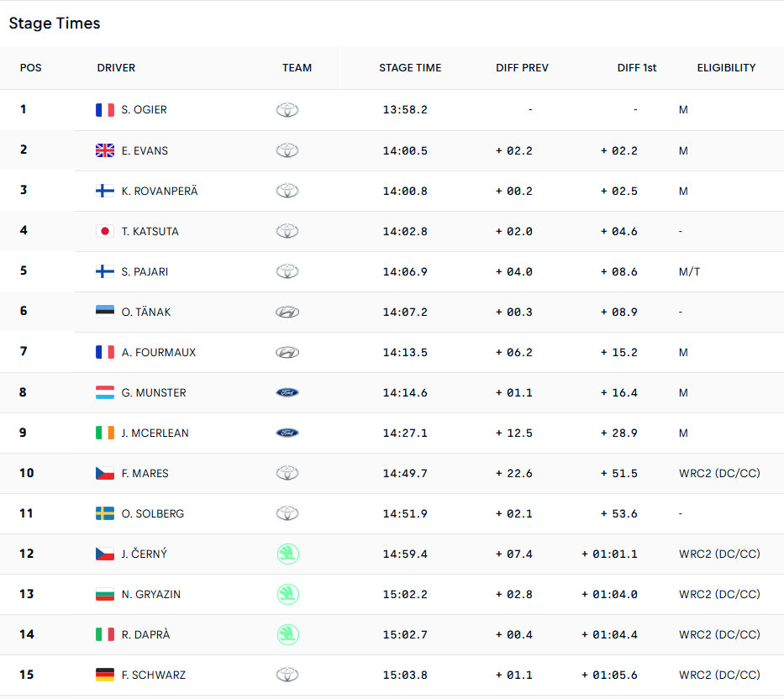Click the German flag next to F. Schwarz
The height and width of the screenshot is (699, 784).
pos(105,675)
